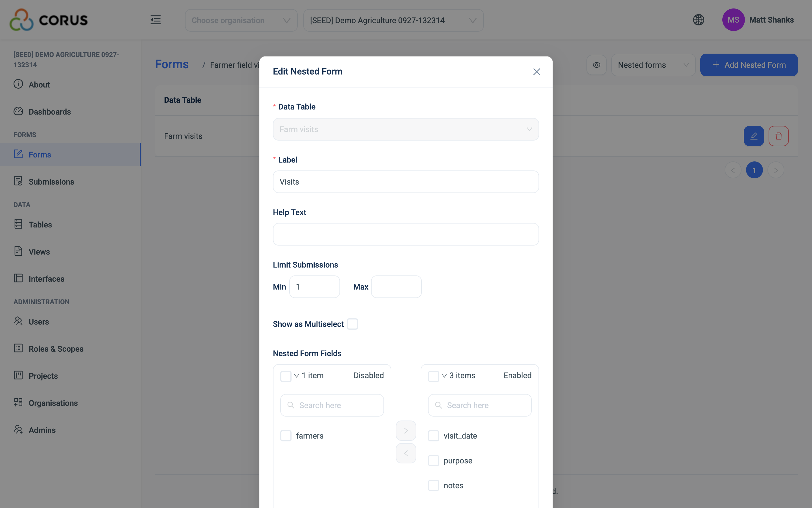Check the visit_date field checkbox

click(433, 436)
